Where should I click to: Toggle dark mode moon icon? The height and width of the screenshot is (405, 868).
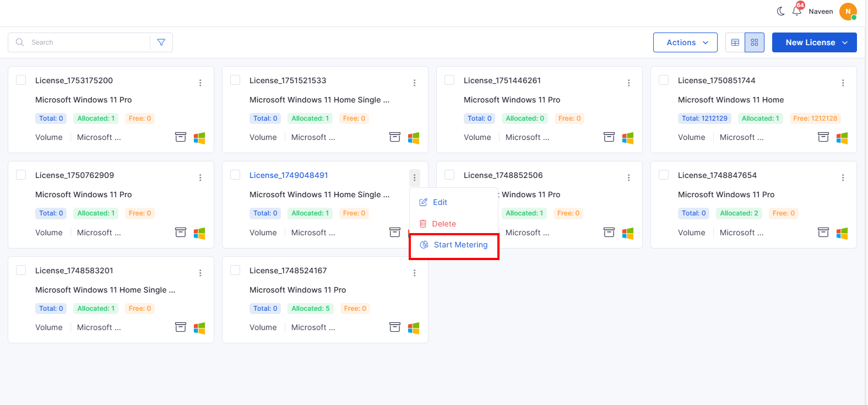point(781,11)
